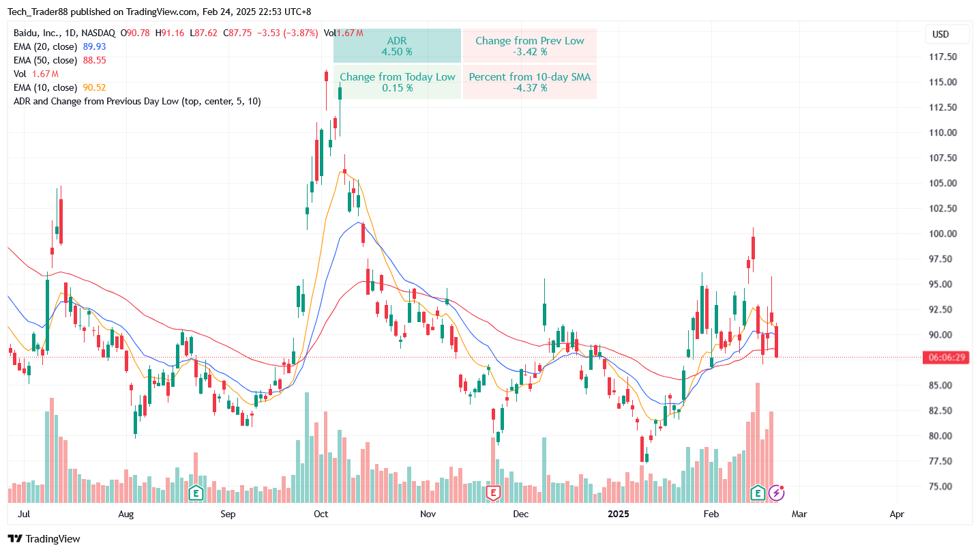Click the purple lightning bolt event icon
The width and height of the screenshot is (980, 552).
click(776, 492)
